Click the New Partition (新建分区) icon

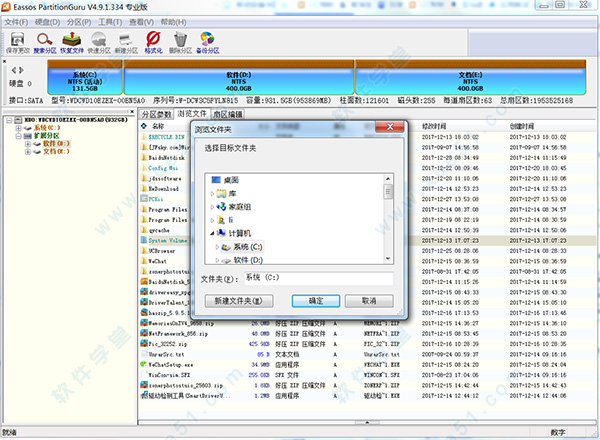126,42
